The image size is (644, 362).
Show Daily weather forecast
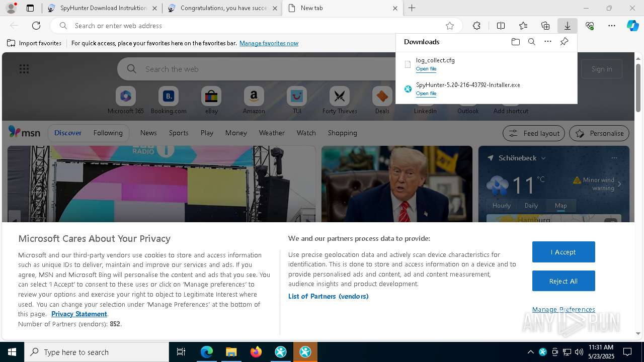[531, 205]
